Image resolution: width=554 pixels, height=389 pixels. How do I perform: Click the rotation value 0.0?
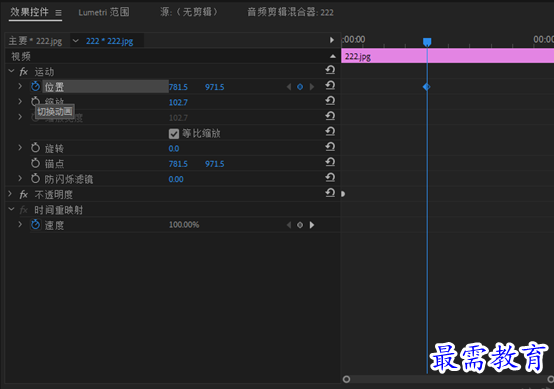click(174, 148)
